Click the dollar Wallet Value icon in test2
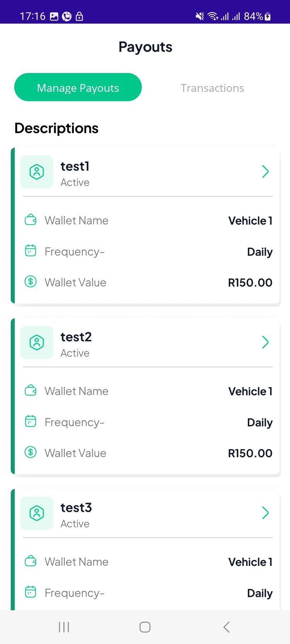 (x=31, y=452)
